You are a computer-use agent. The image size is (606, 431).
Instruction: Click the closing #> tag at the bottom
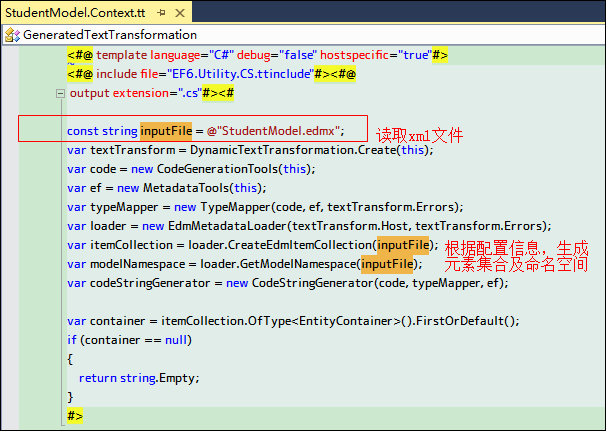[75, 416]
